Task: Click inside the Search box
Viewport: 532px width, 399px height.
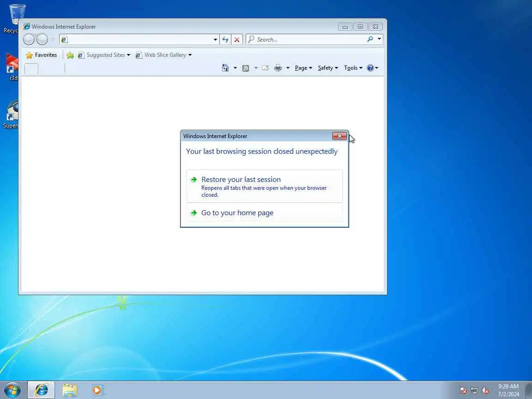Action: [x=305, y=40]
